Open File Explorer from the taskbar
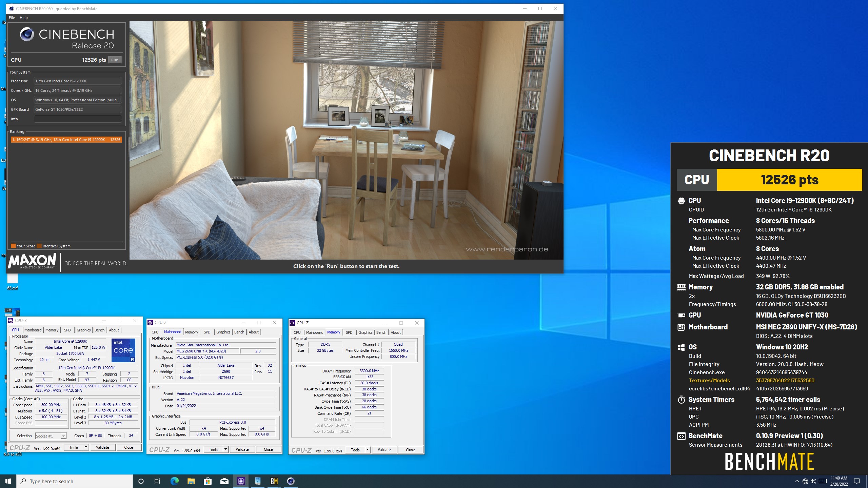The width and height of the screenshot is (868, 488). pos(191,481)
